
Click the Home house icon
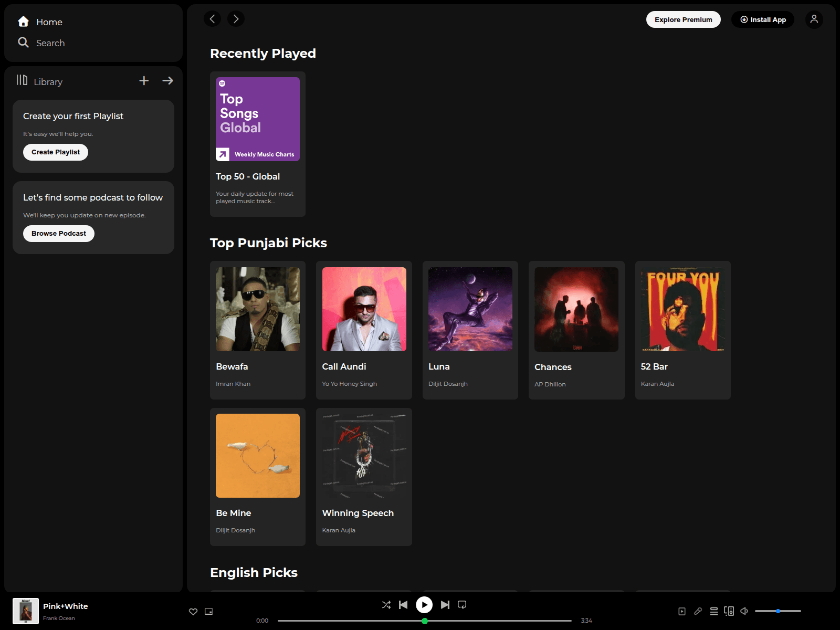pos(23,22)
